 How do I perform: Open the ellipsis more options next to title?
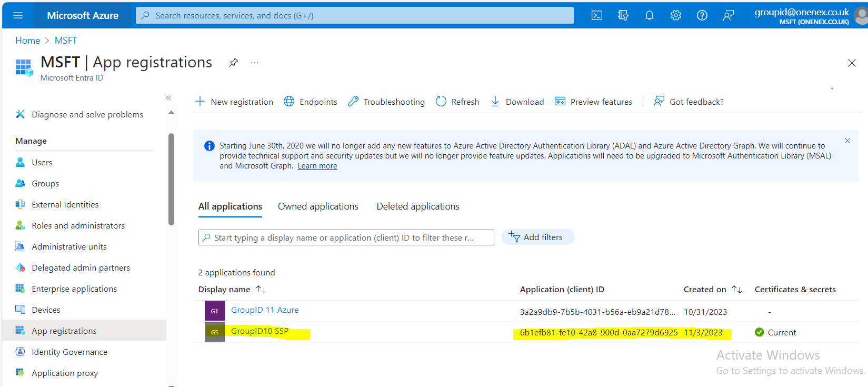[254, 63]
